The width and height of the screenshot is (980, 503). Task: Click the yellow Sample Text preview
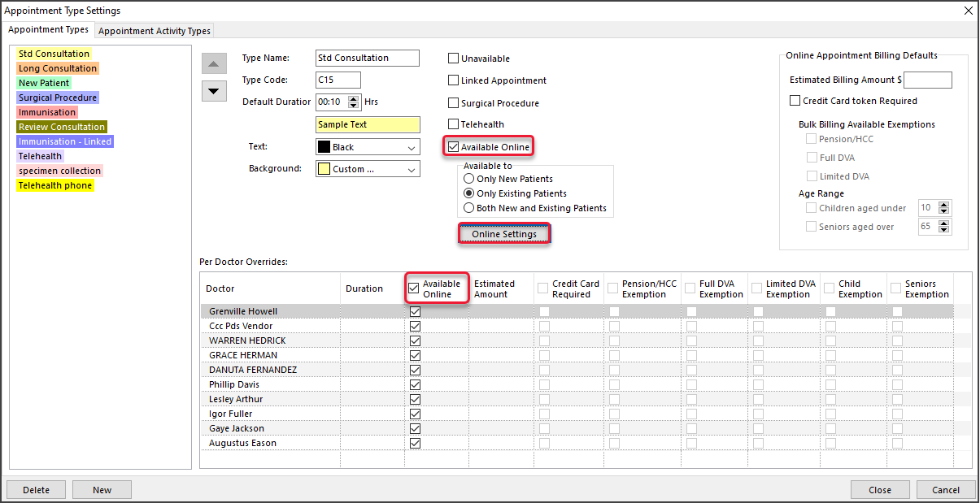[x=368, y=124]
